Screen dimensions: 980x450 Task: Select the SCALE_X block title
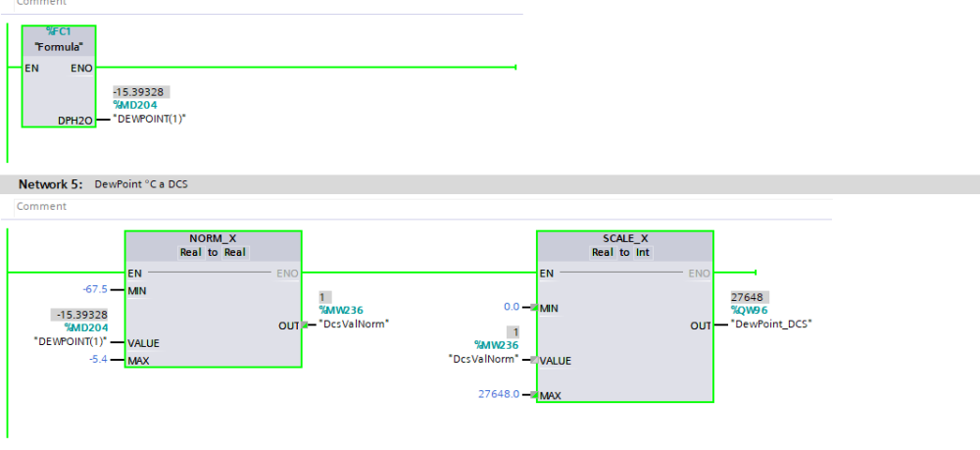624,238
